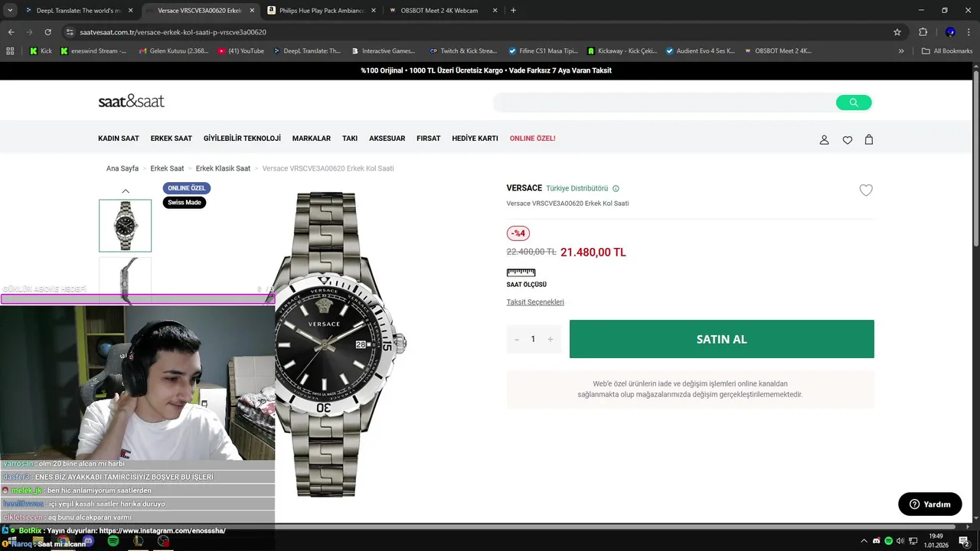Click the previous thumbnail up arrow
This screenshot has height=551, width=980.
point(126,191)
